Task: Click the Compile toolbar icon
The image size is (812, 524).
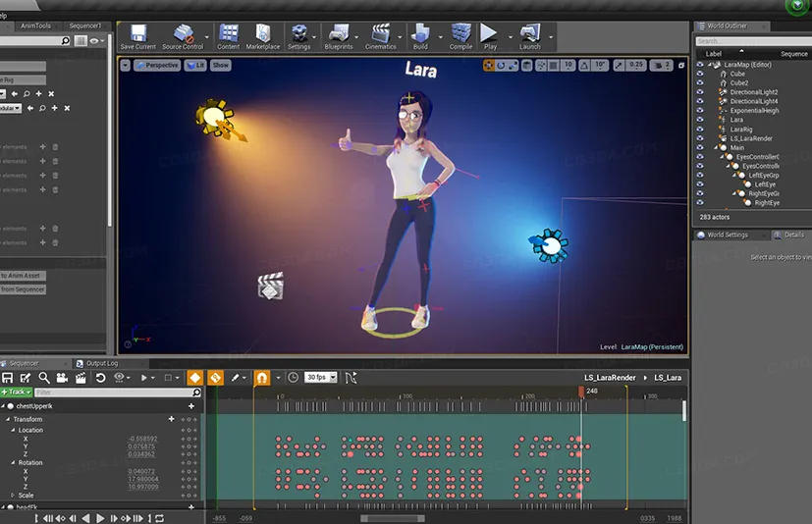Action: [460, 36]
